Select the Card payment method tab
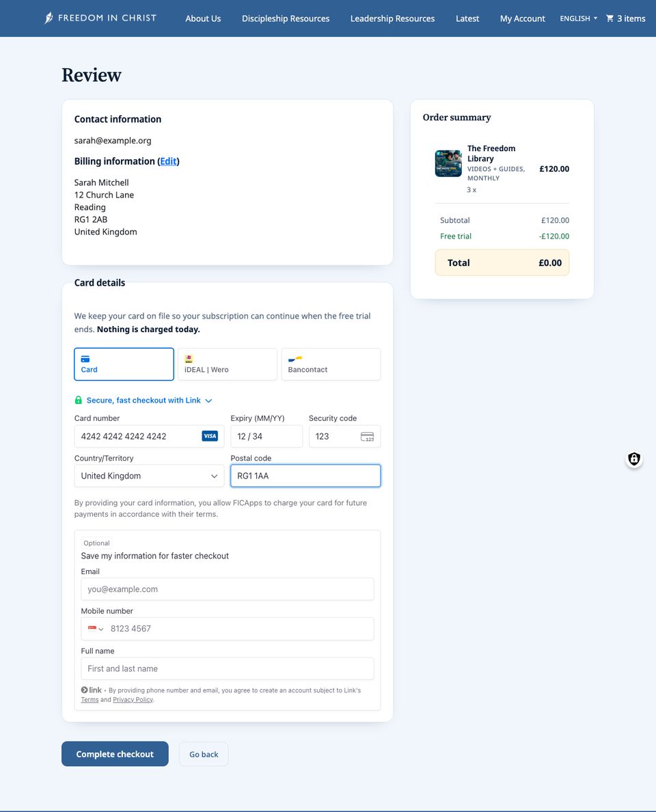The image size is (656, 812). point(124,364)
